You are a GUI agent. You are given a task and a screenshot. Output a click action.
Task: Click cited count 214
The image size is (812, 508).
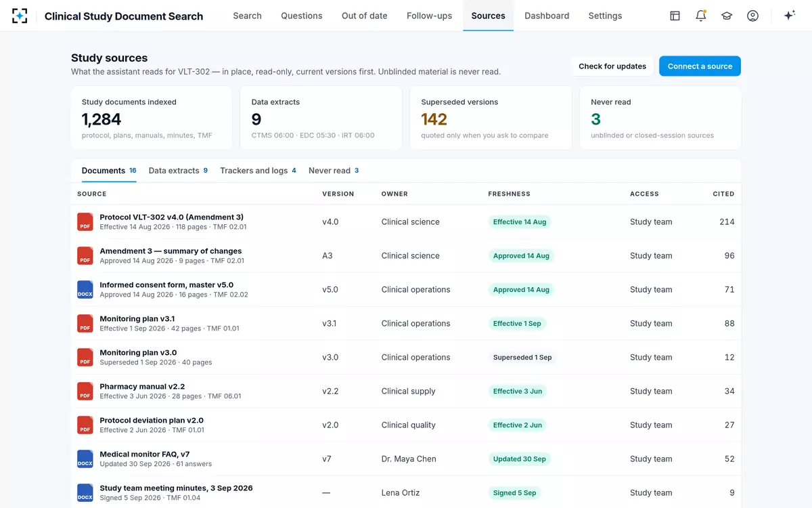[x=727, y=222]
